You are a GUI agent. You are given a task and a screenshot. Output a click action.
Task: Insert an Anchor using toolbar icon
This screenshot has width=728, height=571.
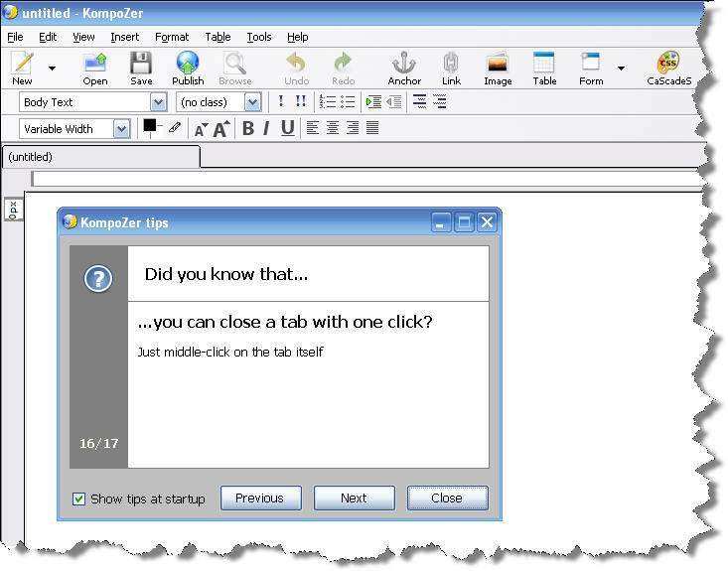(x=404, y=65)
